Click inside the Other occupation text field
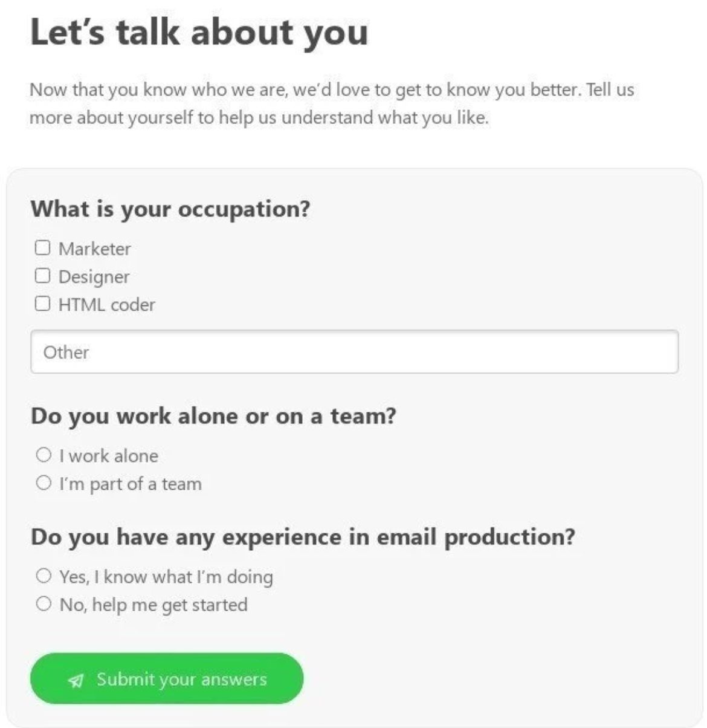The width and height of the screenshot is (707, 728). tap(353, 352)
